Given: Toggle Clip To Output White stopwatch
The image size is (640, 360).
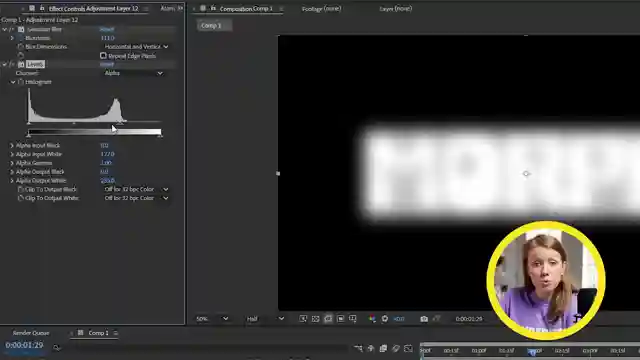Looking at the screenshot, I should tap(20, 198).
